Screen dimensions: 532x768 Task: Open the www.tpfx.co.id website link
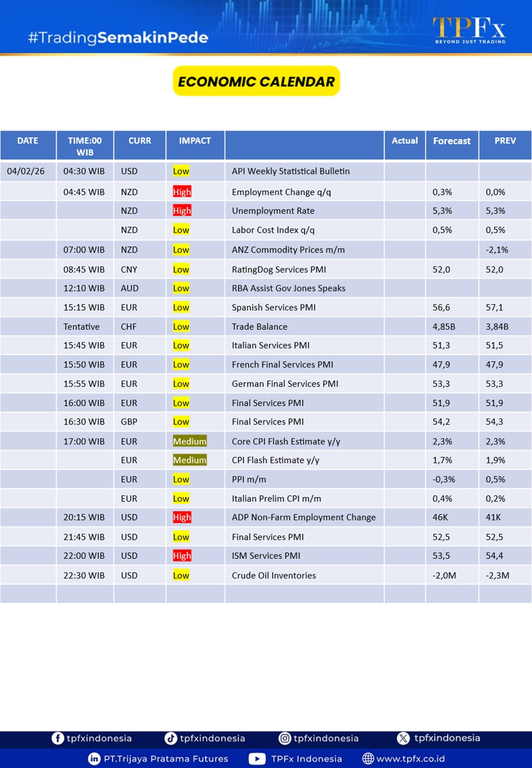point(410,759)
